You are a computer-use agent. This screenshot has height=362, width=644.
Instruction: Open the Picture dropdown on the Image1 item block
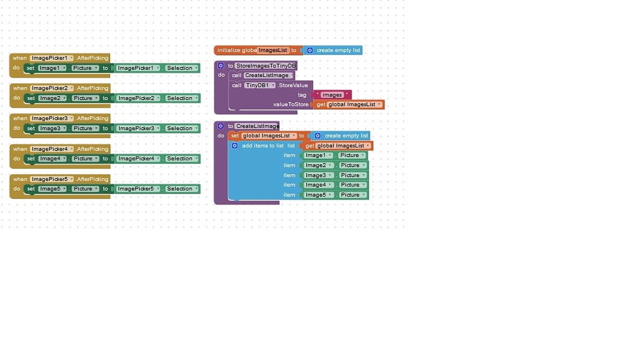[364, 155]
